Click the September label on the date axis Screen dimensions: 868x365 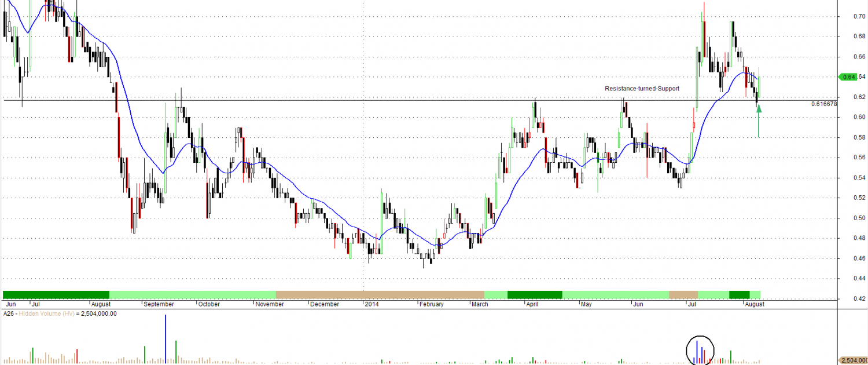click(x=159, y=304)
